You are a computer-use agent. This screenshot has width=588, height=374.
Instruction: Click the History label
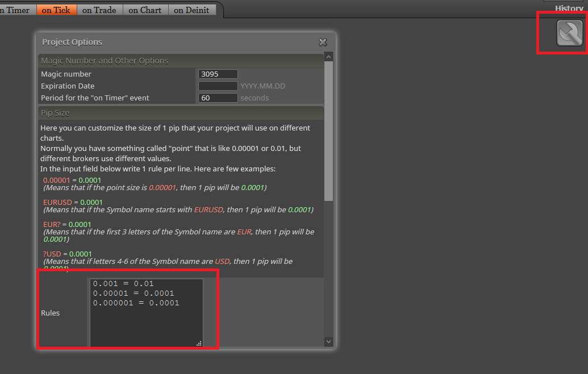pyautogui.click(x=569, y=9)
